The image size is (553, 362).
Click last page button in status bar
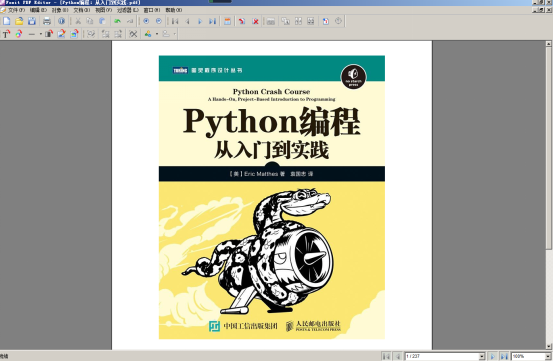click(x=504, y=356)
